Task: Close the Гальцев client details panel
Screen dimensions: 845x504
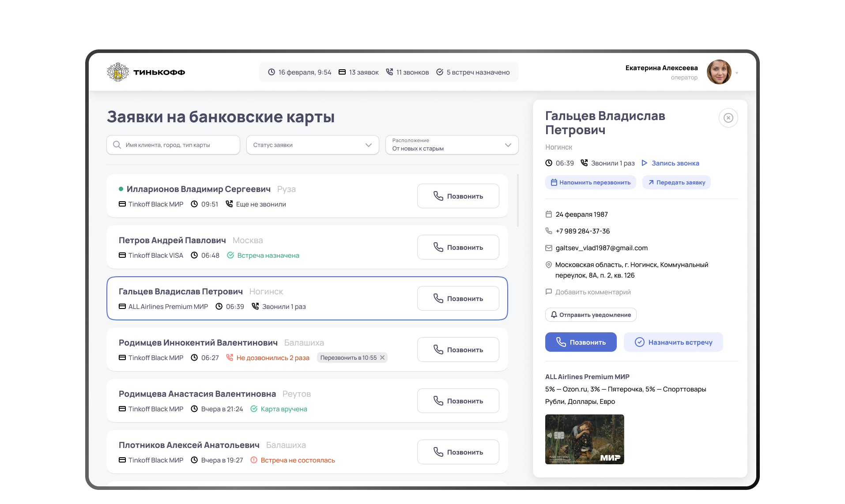Action: 728,118
